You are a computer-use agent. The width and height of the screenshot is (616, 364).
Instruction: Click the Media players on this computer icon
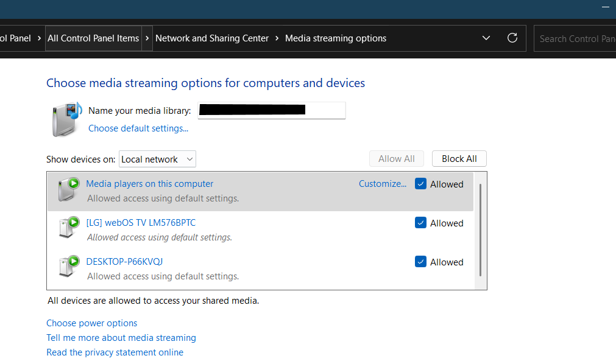(x=69, y=189)
